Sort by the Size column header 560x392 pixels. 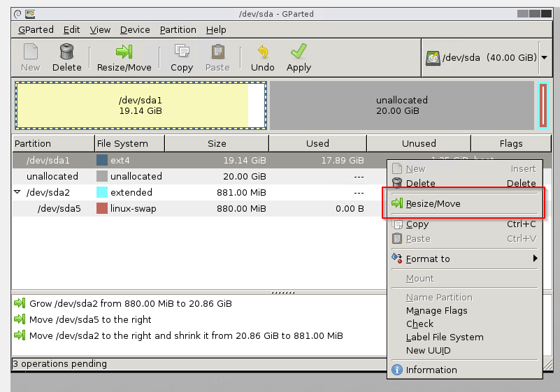pos(217,143)
